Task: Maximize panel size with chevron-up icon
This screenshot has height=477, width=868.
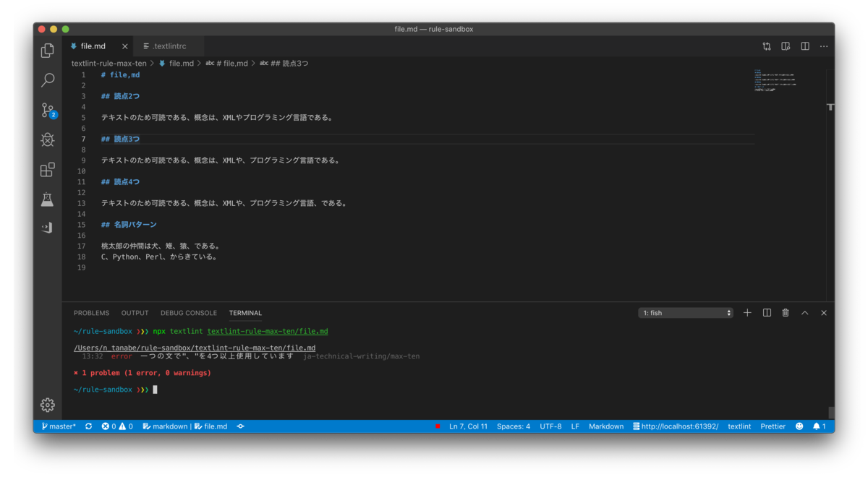Action: point(804,313)
